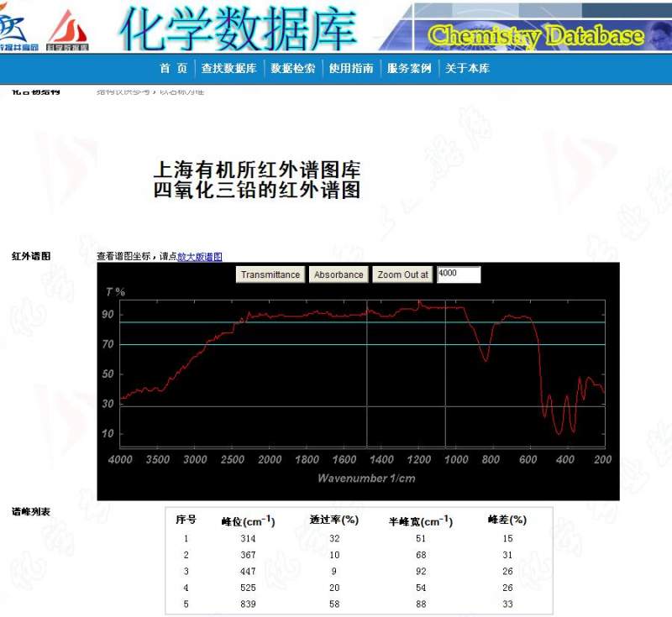672x617 pixels.
Task: Click the 2000 tick on wavenumber axis
Action: pyautogui.click(x=270, y=459)
